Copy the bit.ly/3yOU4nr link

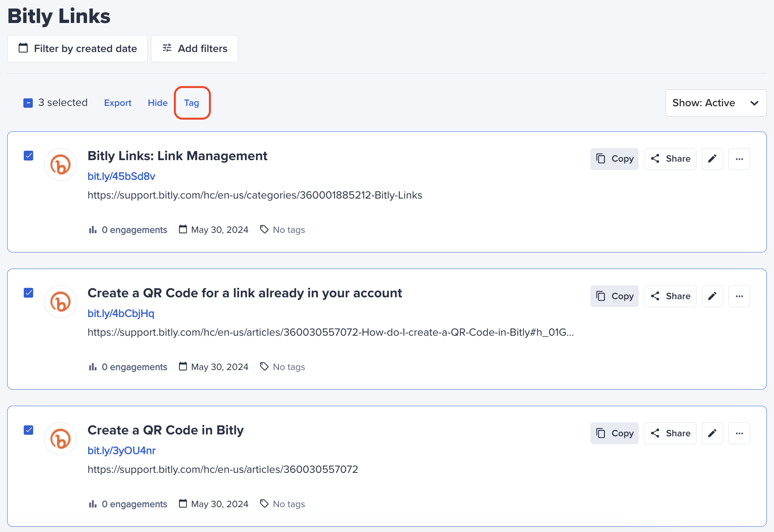click(615, 433)
